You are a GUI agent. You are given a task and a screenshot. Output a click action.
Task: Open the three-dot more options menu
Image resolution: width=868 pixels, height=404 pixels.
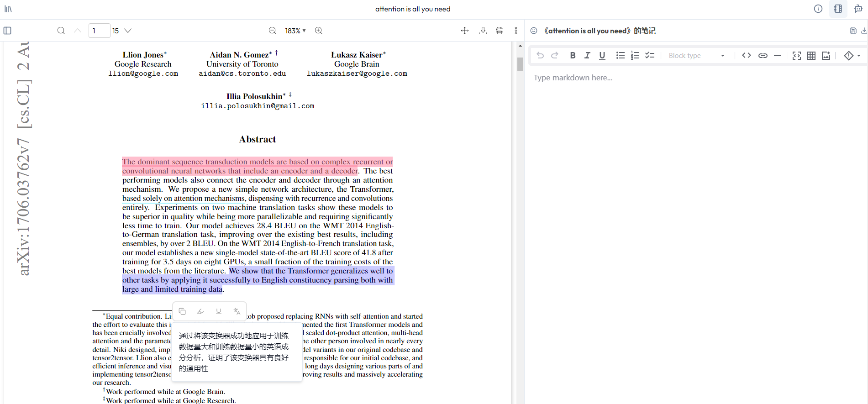click(x=516, y=31)
